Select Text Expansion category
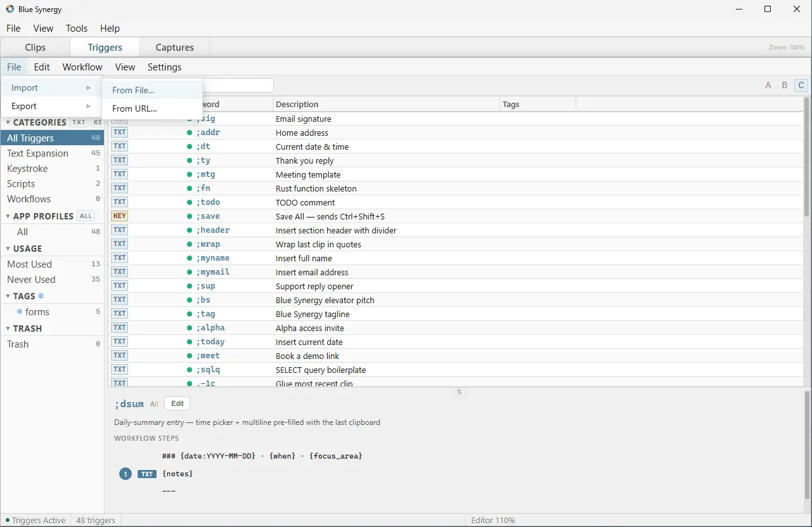812x527 pixels. (x=52, y=153)
